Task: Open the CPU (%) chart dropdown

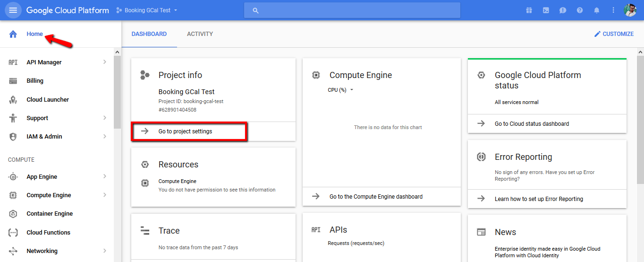Action: tap(340, 90)
